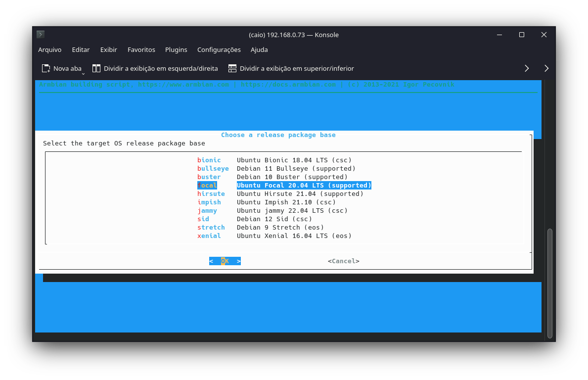
Task: Click 'Ubuntu Xenial 16.04 LTS (eos)' description
Action: coord(294,236)
